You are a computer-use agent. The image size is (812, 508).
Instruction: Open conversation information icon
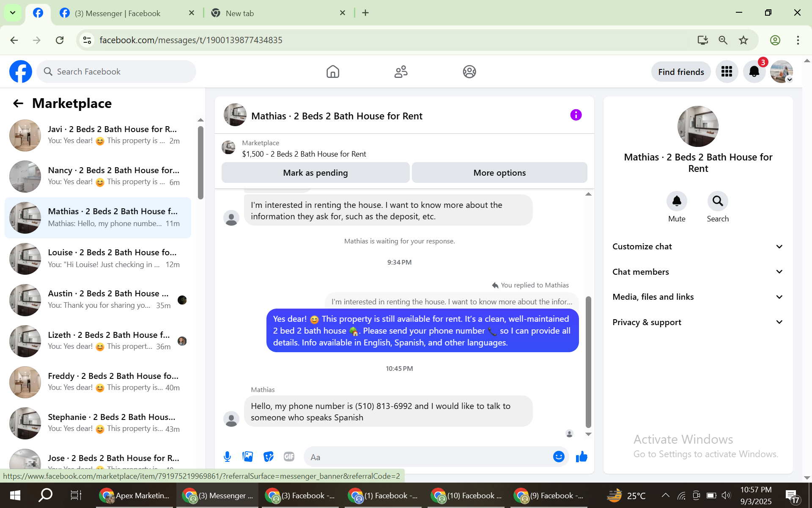coord(576,115)
